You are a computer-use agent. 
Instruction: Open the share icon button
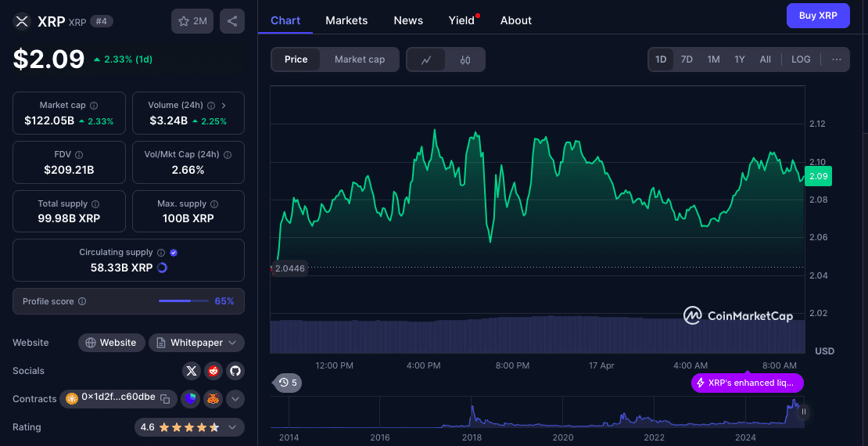[x=232, y=22]
